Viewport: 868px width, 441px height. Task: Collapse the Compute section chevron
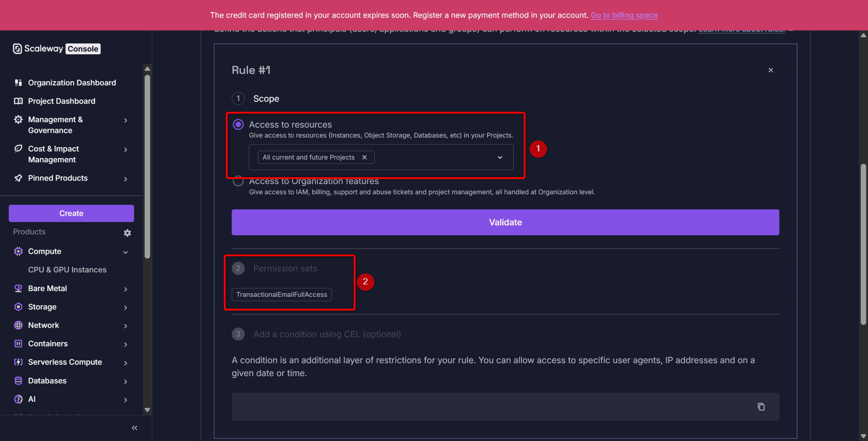click(x=125, y=252)
